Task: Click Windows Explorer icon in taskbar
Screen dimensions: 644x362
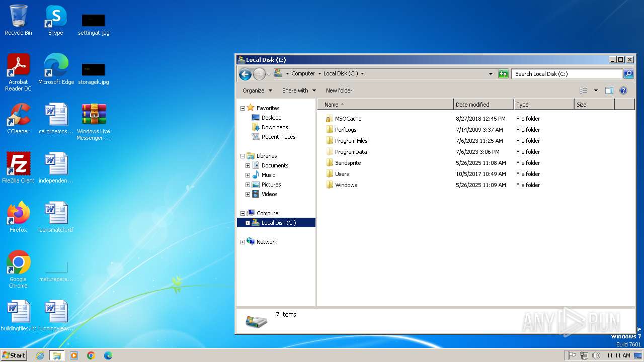Action: pos(56,355)
